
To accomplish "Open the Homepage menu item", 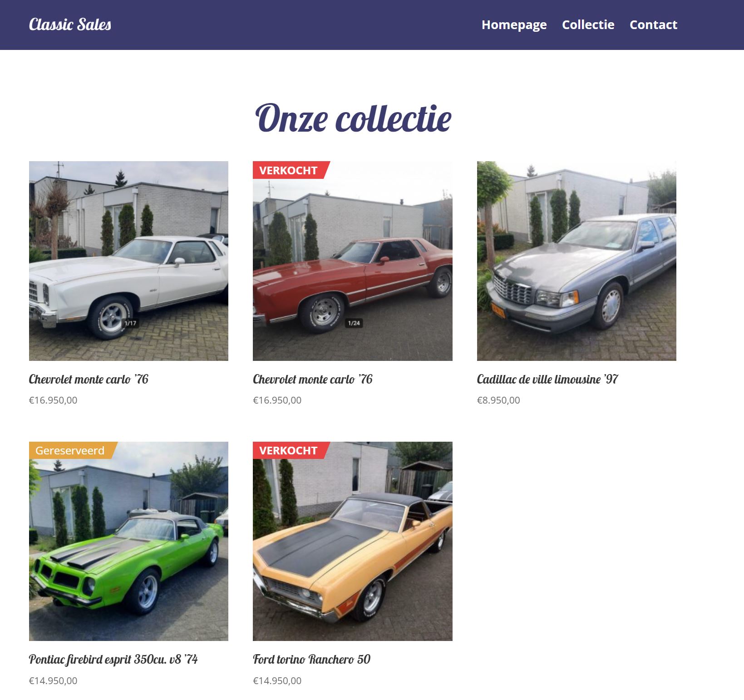I will pos(514,25).
